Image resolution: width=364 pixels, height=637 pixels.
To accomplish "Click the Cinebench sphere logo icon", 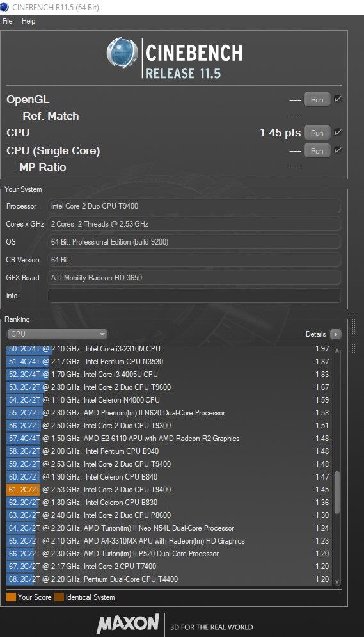I will point(122,52).
